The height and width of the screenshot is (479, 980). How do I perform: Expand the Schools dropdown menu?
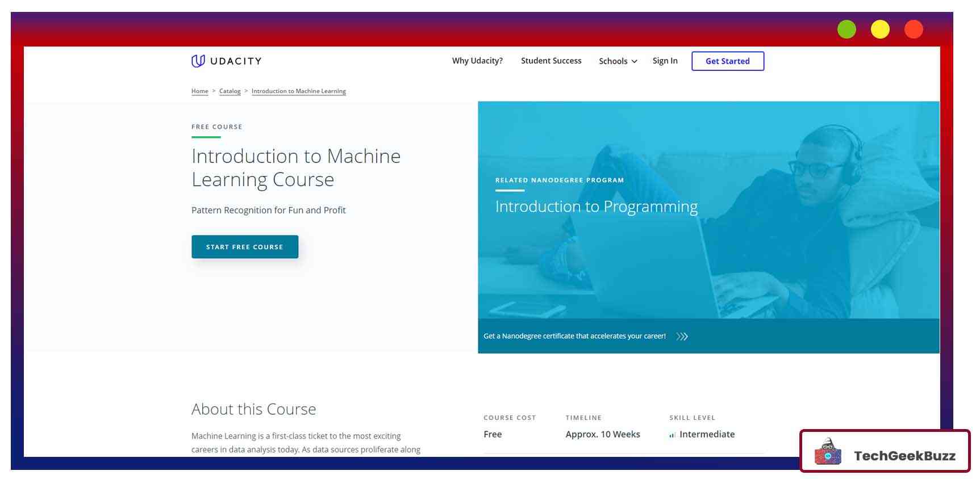(x=618, y=61)
